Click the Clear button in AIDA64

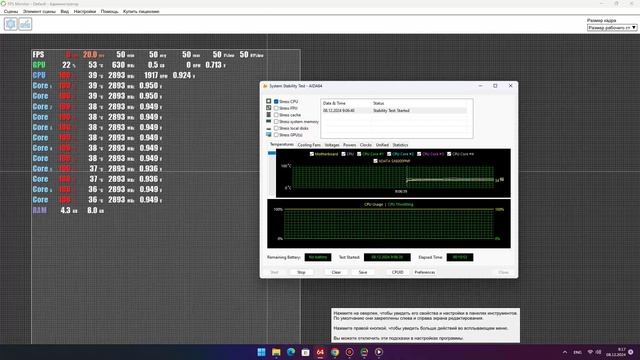tap(336, 272)
